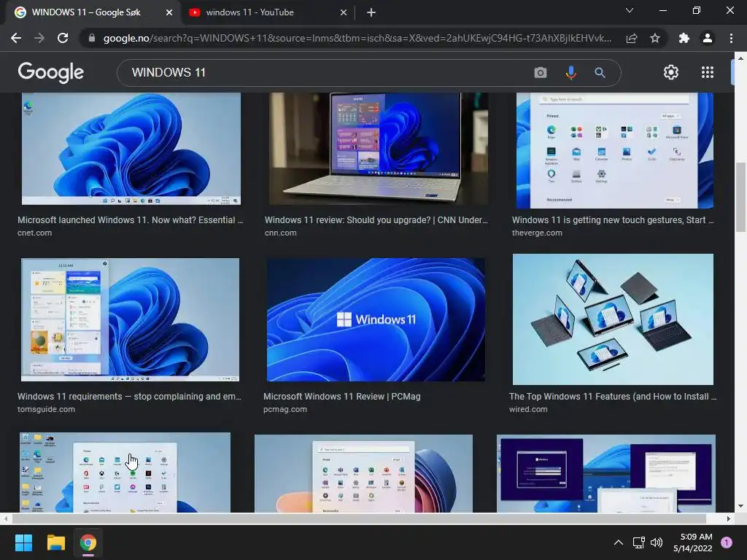
Task: Open 'Windows 11 requirements' link
Action: pyautogui.click(x=129, y=396)
